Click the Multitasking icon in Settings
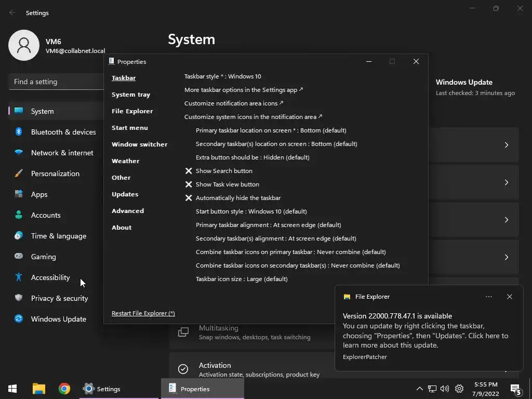 coord(183,332)
